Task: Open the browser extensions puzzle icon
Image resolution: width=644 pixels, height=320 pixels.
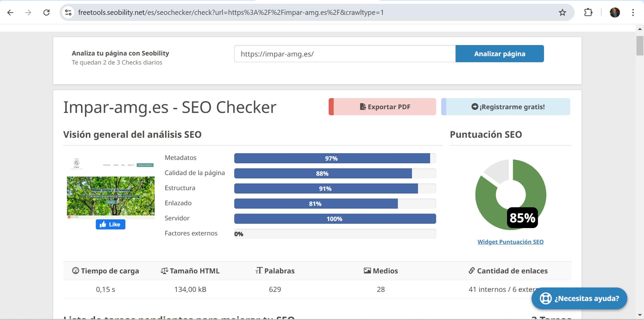Action: coord(588,13)
